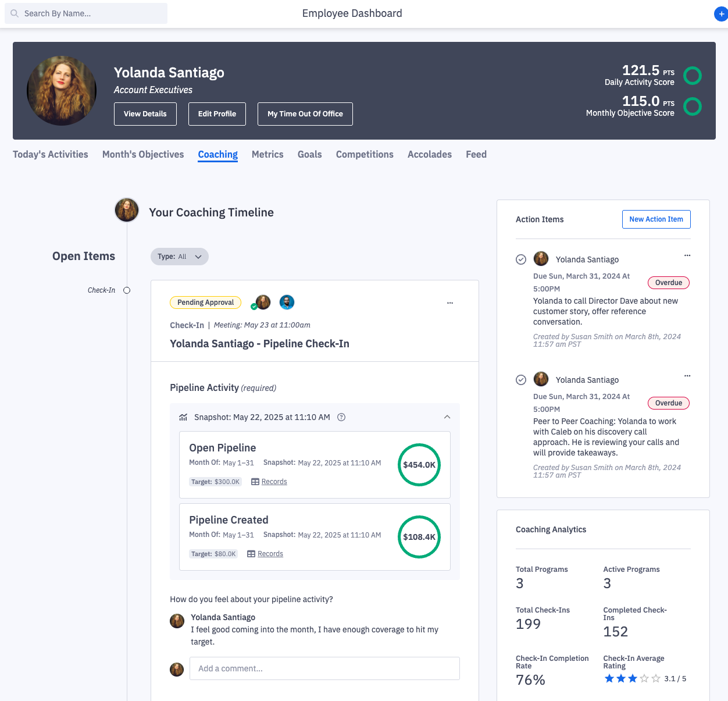The width and height of the screenshot is (728, 701).
Task: Click the bearded participant avatar on check-in
Action: (287, 302)
